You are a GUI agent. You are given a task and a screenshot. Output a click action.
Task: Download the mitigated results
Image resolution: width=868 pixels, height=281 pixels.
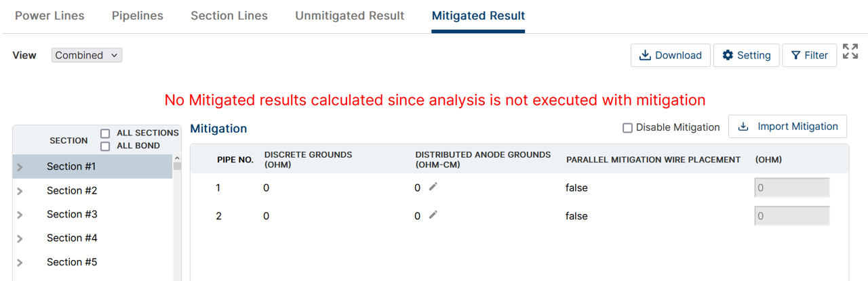pos(671,56)
